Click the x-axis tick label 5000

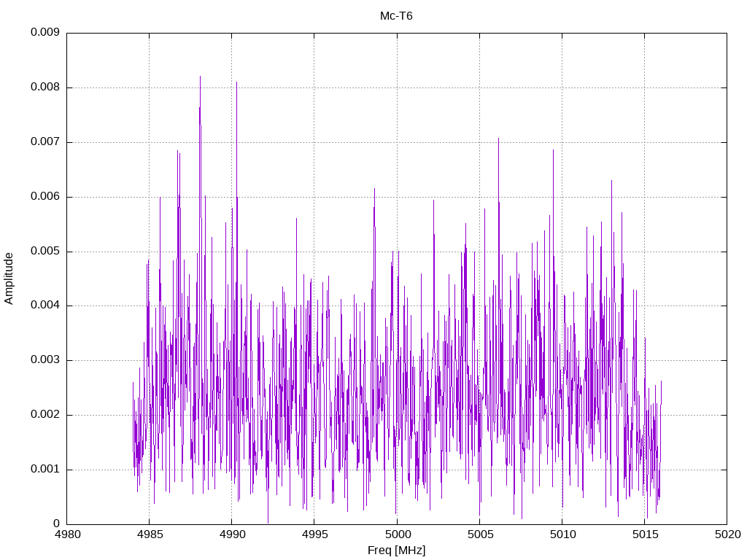click(x=398, y=534)
